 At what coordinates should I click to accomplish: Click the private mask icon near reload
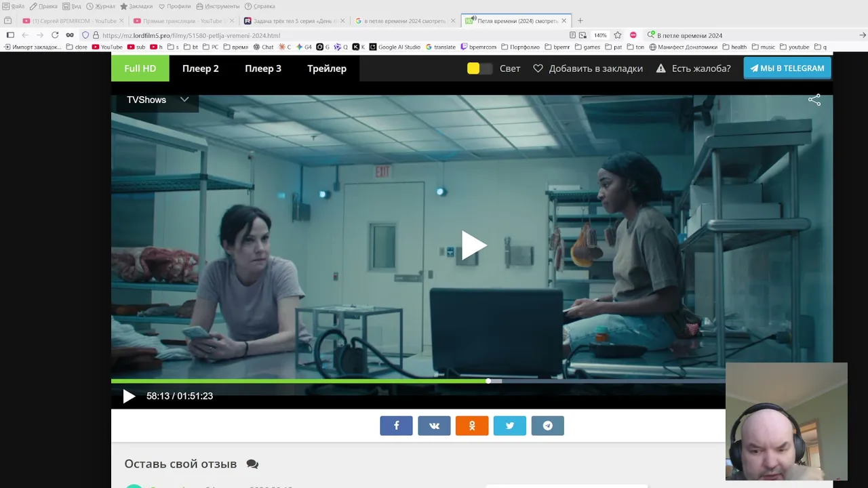70,35
